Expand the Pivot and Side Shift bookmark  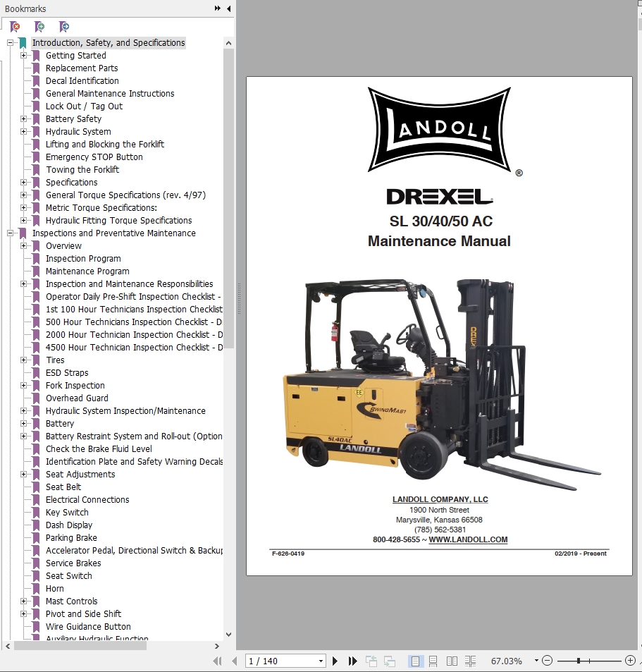tap(23, 613)
